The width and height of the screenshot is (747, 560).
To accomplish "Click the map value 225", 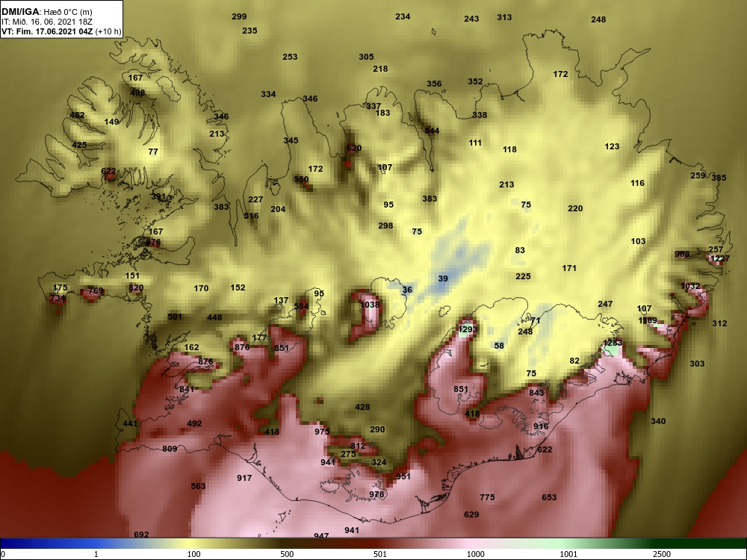I will pyautogui.click(x=523, y=277).
